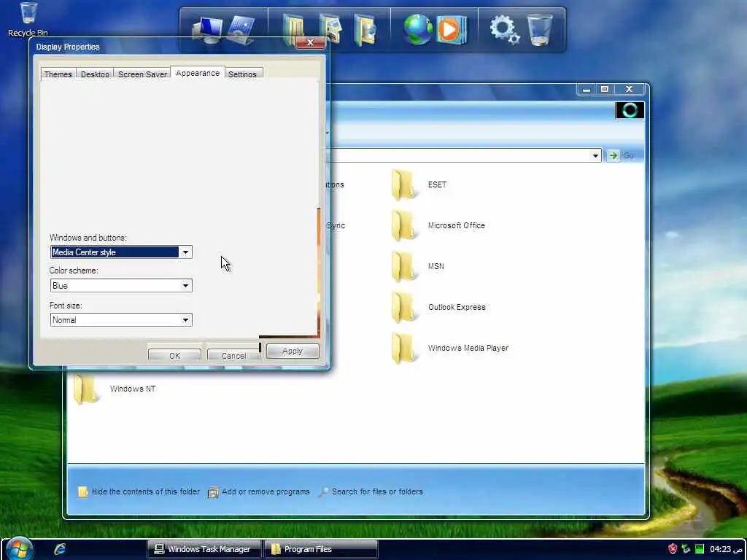Select the Recycle Bin desktop icon
The height and width of the screenshot is (560, 747).
click(x=28, y=19)
